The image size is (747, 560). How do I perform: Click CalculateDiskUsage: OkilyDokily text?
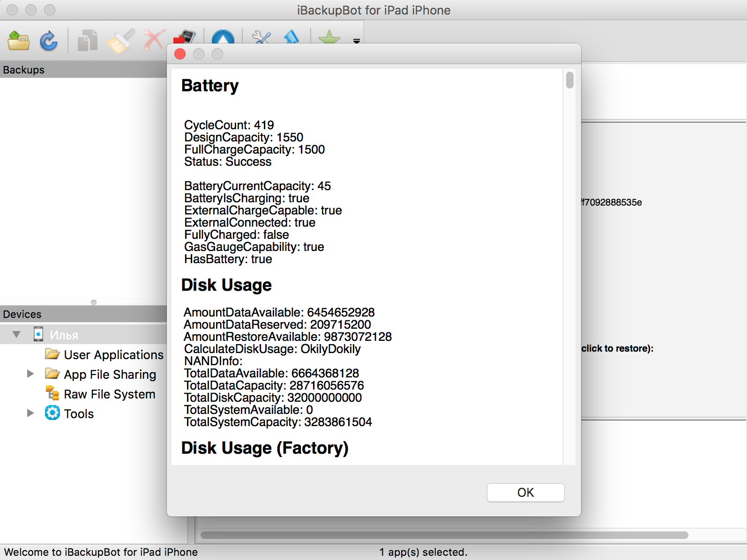point(272,349)
